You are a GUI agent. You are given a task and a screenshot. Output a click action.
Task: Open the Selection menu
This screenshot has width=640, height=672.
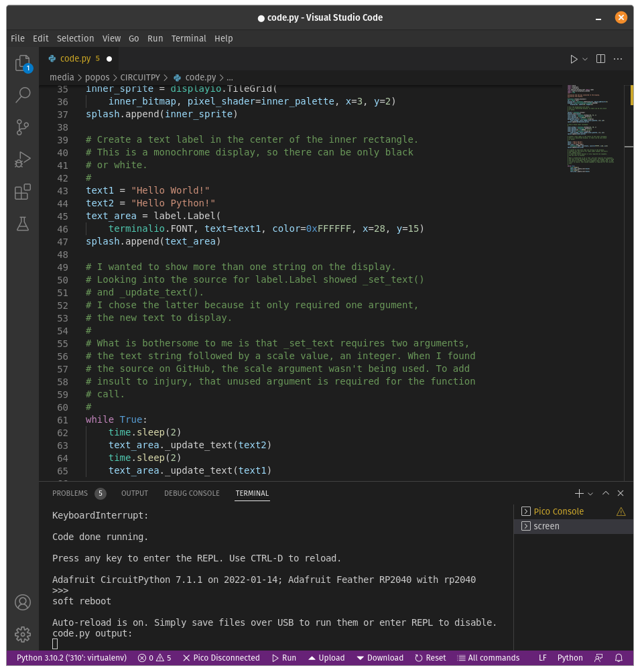point(76,39)
